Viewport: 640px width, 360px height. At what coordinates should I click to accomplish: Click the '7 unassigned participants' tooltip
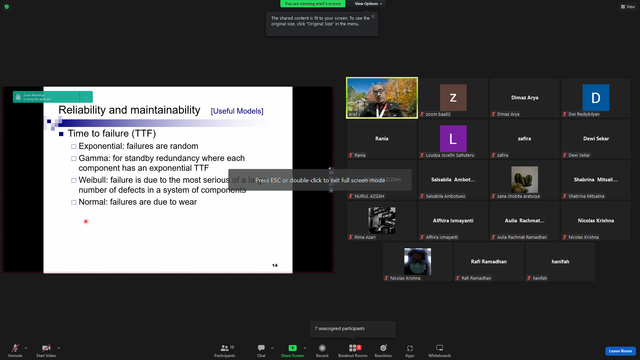point(353,329)
